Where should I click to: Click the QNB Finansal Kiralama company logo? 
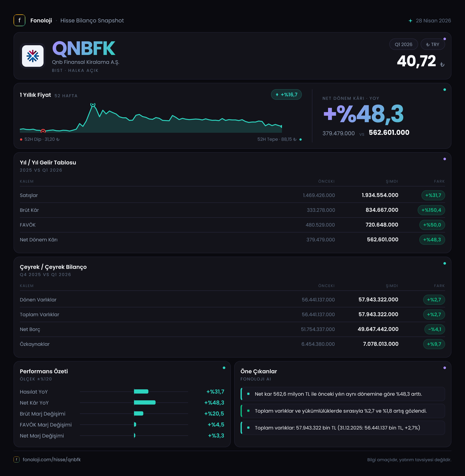tap(33, 56)
